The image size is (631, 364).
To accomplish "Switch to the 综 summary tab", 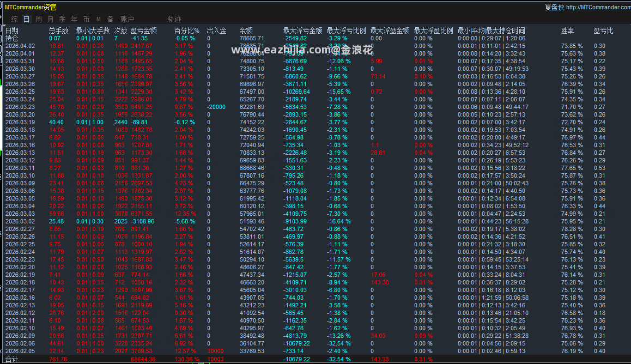I will (x=15, y=19).
